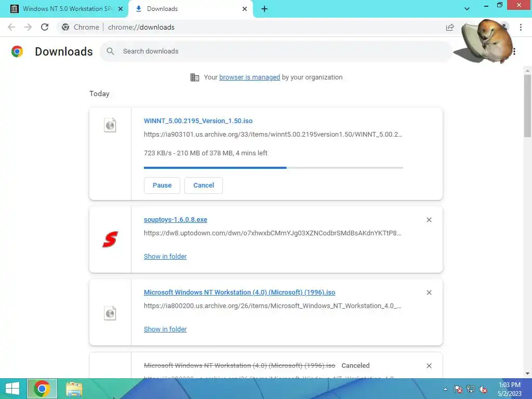Click disc icon of Windows NT Workstation iso

coord(110,313)
